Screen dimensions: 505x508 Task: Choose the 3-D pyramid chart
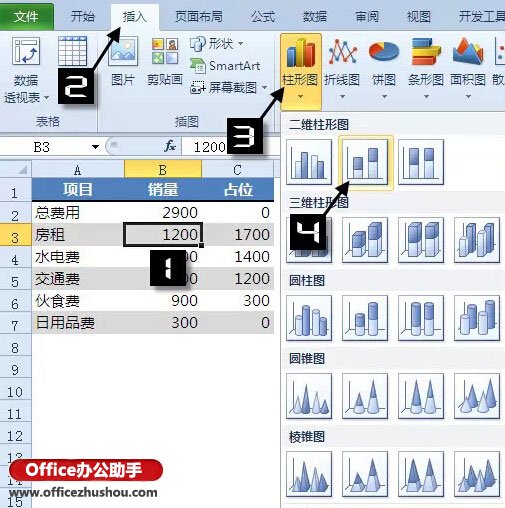click(x=477, y=474)
